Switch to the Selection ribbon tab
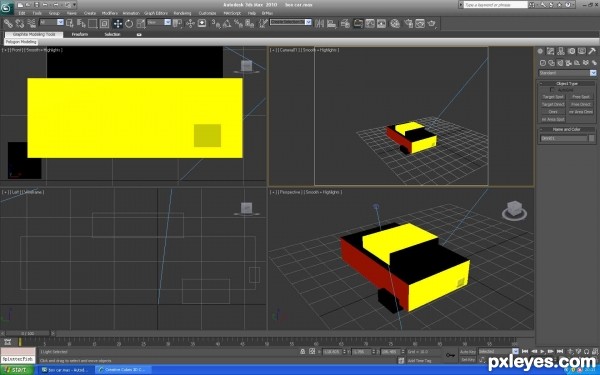The height and width of the screenshot is (375, 600). (112, 34)
